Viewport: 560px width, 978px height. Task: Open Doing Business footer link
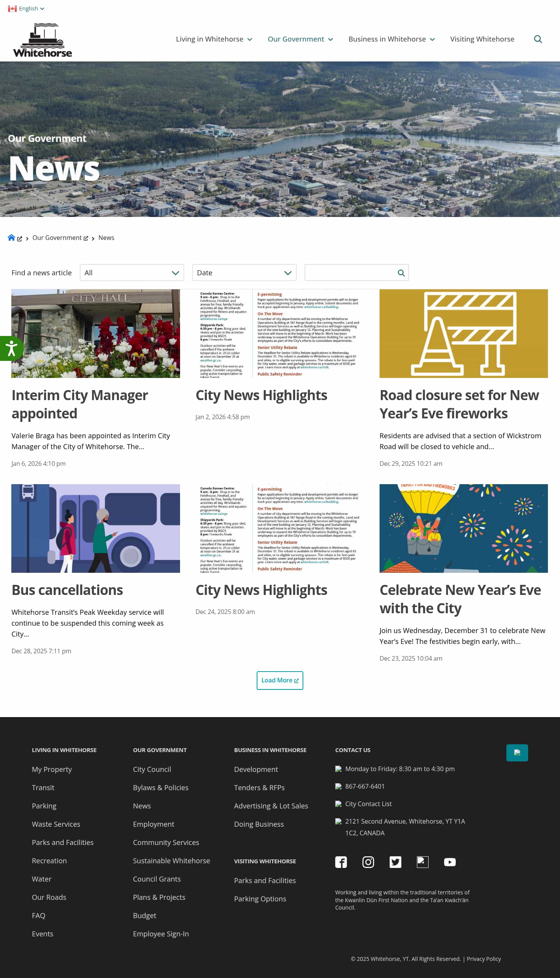coord(259,824)
